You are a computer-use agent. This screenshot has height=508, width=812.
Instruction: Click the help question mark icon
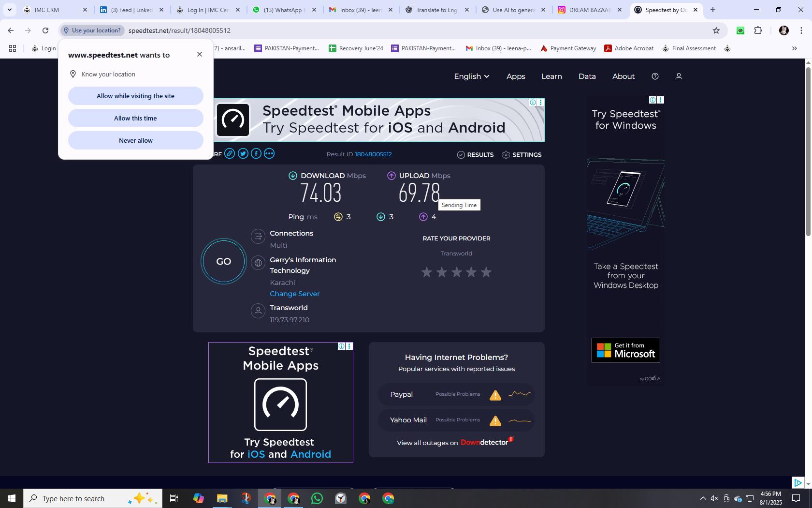click(x=655, y=76)
